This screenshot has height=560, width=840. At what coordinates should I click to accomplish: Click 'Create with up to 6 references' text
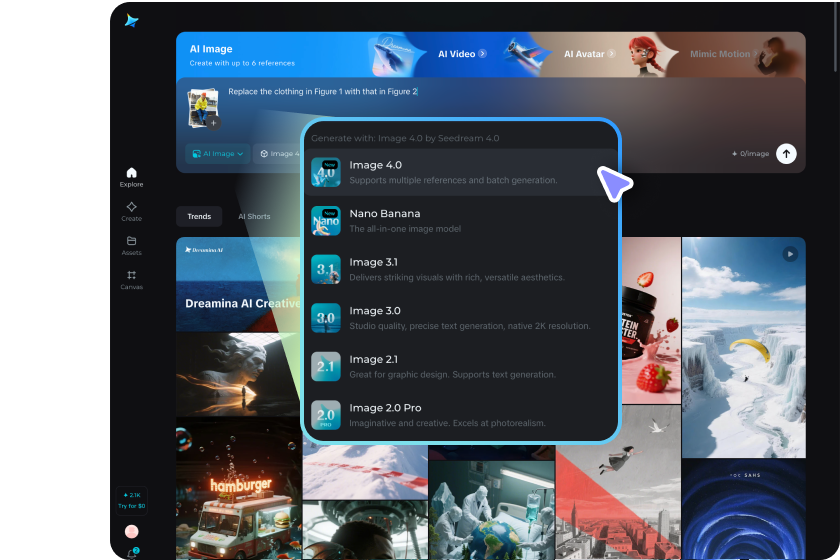pos(242,63)
